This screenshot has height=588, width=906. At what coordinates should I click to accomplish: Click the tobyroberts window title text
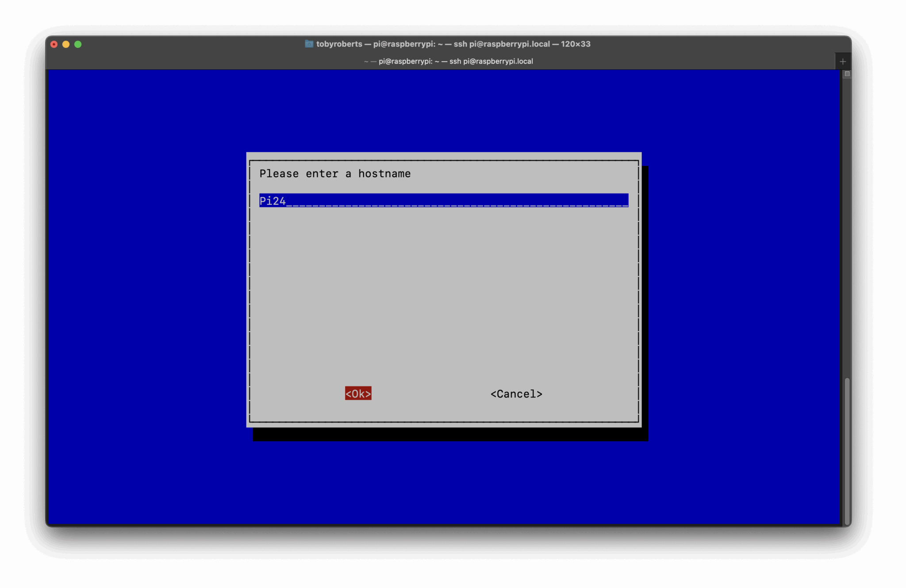339,44
